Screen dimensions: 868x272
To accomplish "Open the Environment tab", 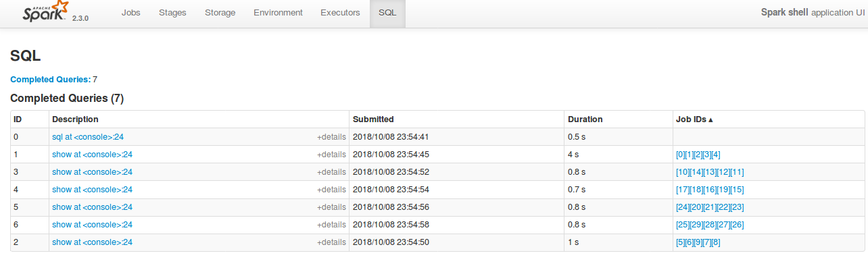I will (x=278, y=13).
